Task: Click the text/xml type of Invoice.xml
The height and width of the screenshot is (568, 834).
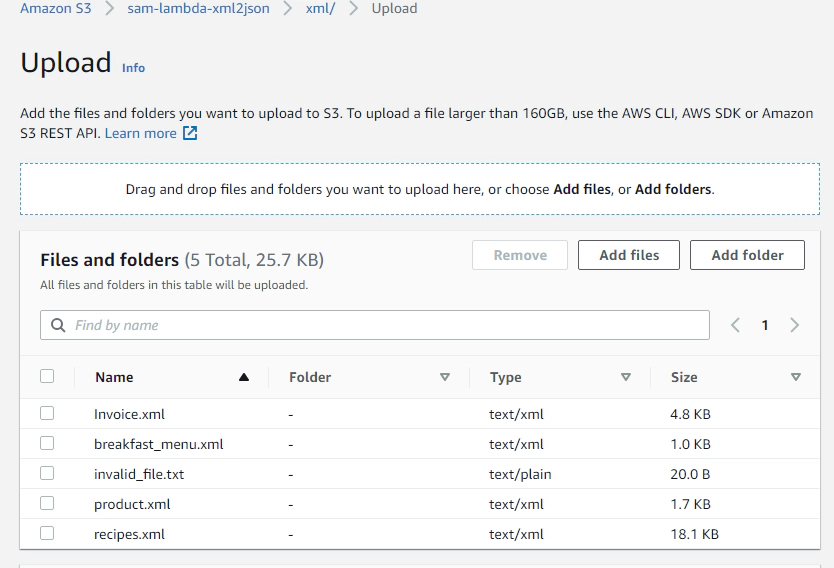Action: (x=516, y=414)
